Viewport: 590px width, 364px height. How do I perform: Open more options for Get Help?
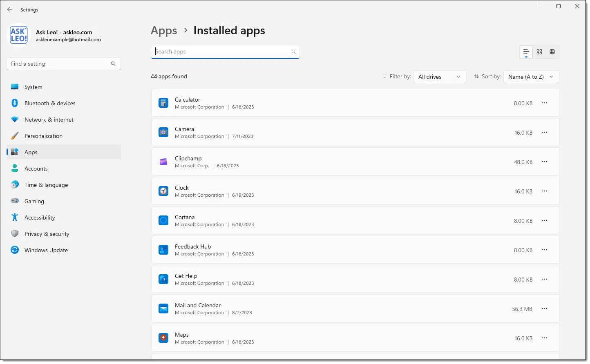pos(544,279)
